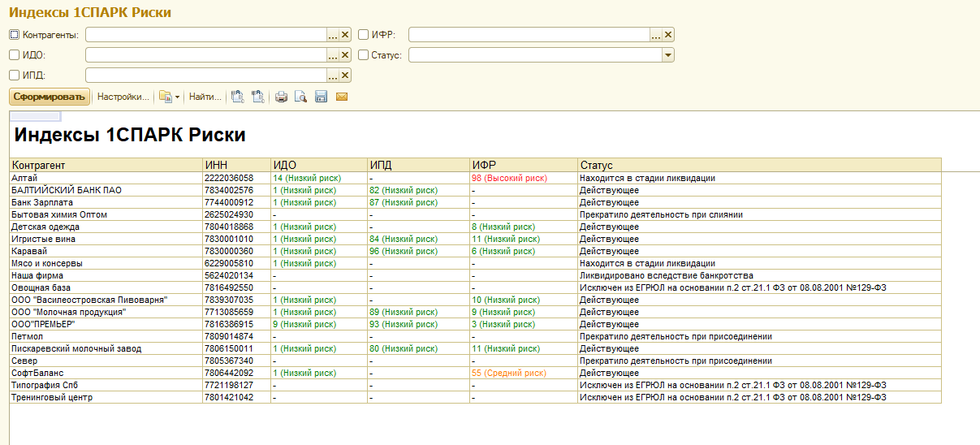Select the ИФР column header cell
This screenshot has height=445, width=980.
click(523, 165)
